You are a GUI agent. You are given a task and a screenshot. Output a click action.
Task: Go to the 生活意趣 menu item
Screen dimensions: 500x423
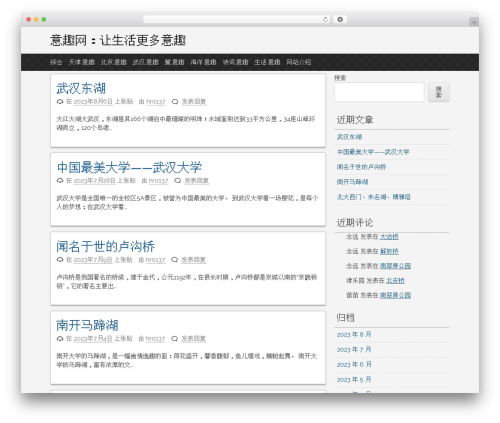click(267, 62)
